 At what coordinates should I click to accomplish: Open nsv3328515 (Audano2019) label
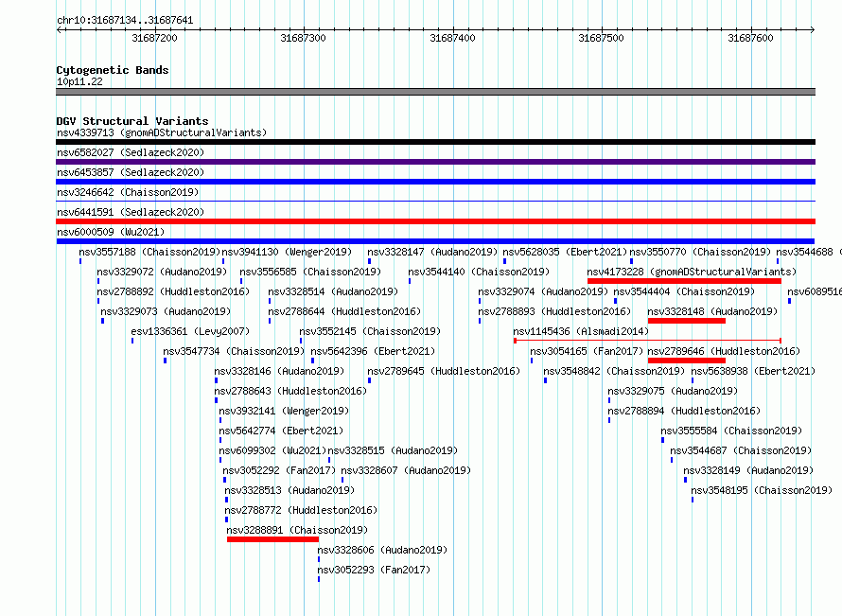click(x=393, y=450)
